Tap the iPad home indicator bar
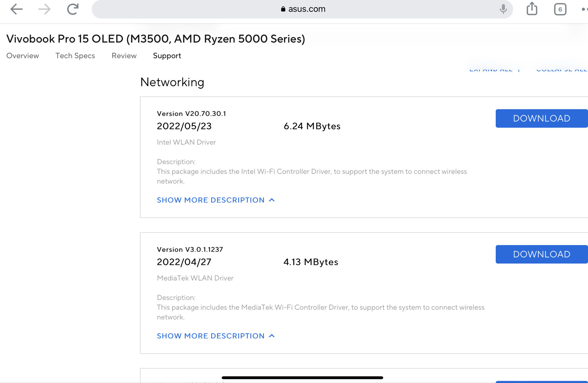The height and width of the screenshot is (383, 588). 302,377
